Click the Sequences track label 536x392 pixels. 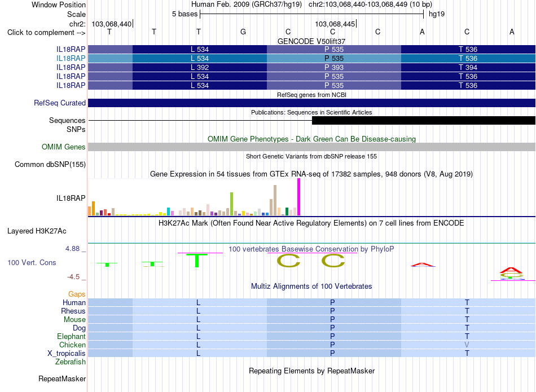67,120
